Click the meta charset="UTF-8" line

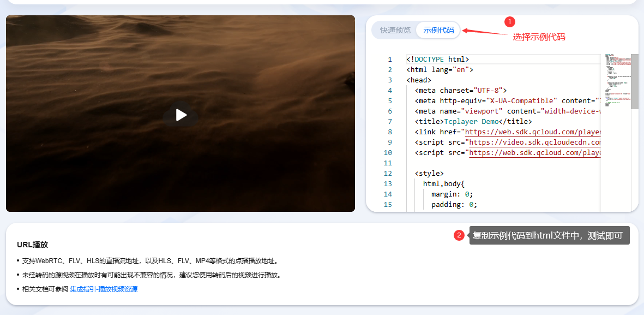(x=461, y=91)
